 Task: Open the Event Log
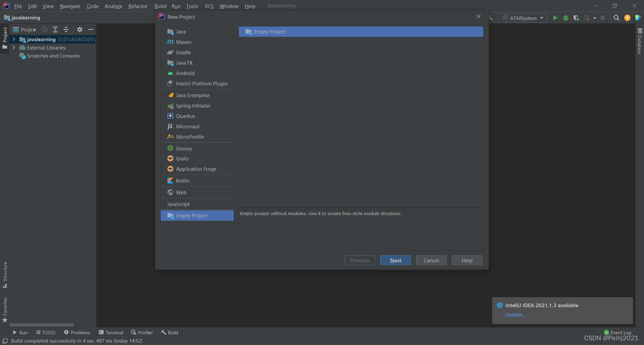click(x=618, y=333)
